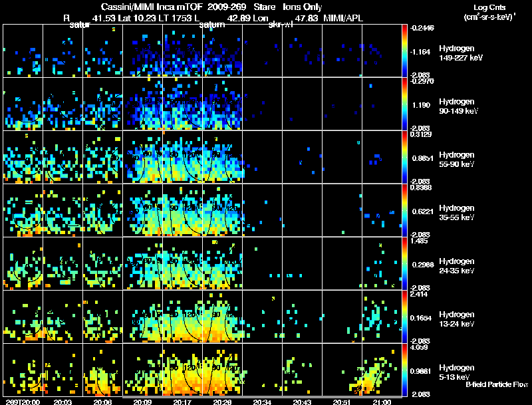
Task: Click the color bar beside Hydrogen 90-149 keV
Action: coord(404,104)
